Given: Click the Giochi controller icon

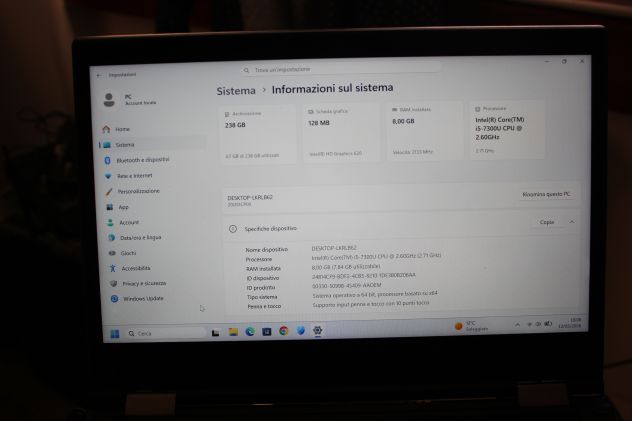Looking at the screenshot, I should pyautogui.click(x=112, y=253).
